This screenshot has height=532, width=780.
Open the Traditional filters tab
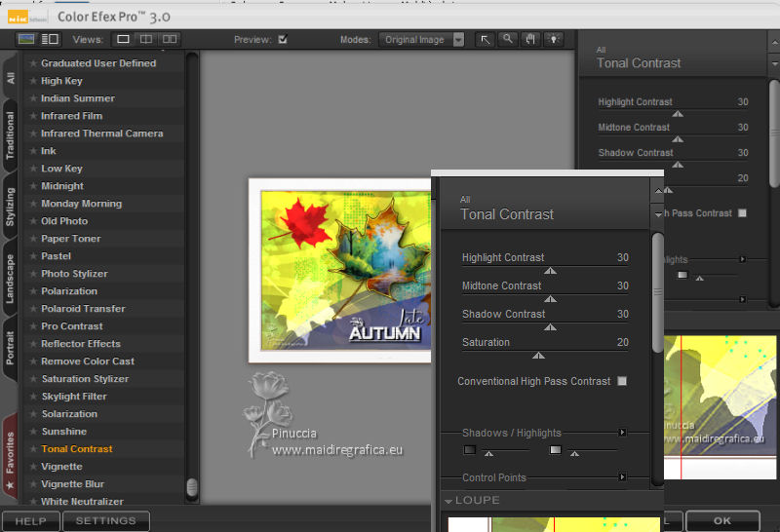(x=10, y=135)
